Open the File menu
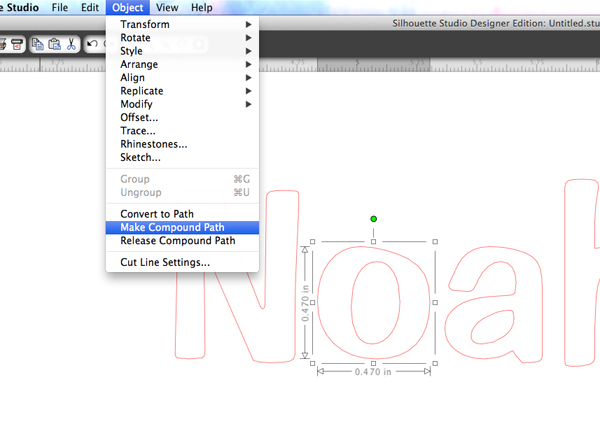 tap(60, 8)
